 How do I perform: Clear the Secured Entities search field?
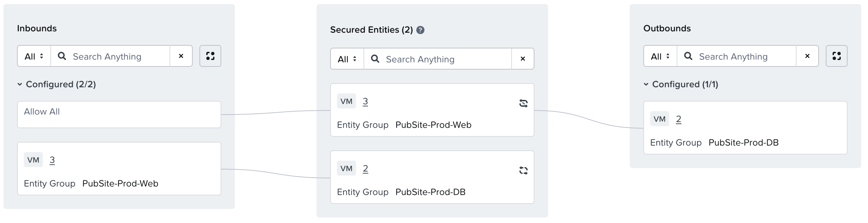523,59
